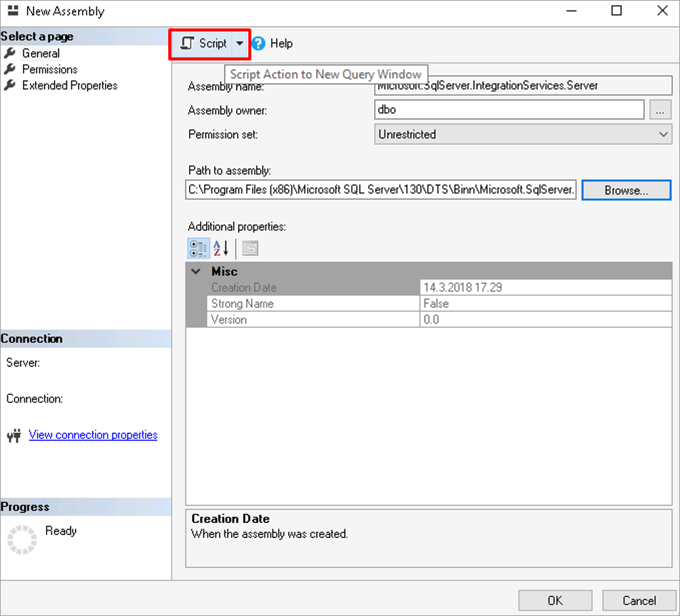Image resolution: width=680 pixels, height=616 pixels.
Task: Switch to the Permissions page
Action: (49, 70)
